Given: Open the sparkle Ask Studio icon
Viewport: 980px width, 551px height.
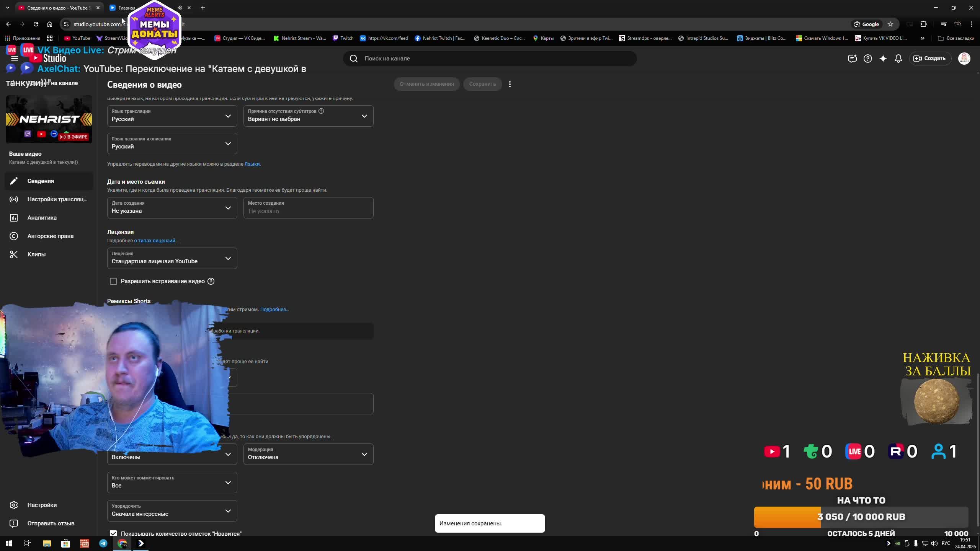Looking at the screenshot, I should pyautogui.click(x=883, y=59).
